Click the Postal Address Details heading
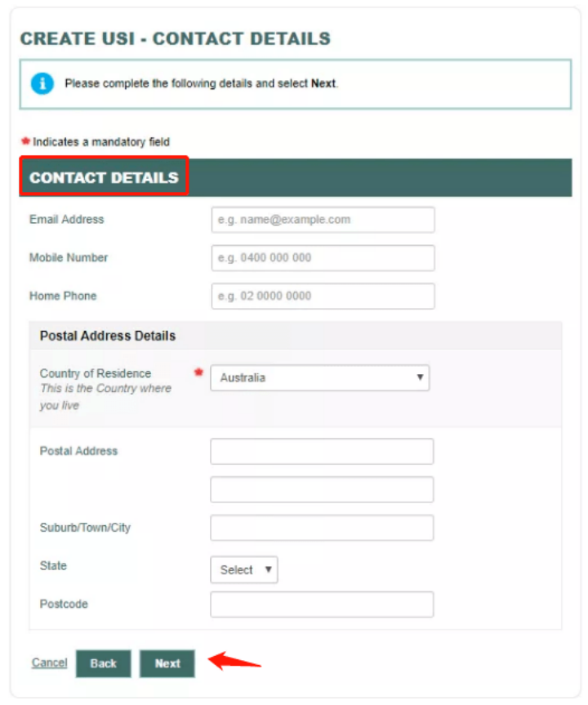The height and width of the screenshot is (705, 588). (x=108, y=336)
